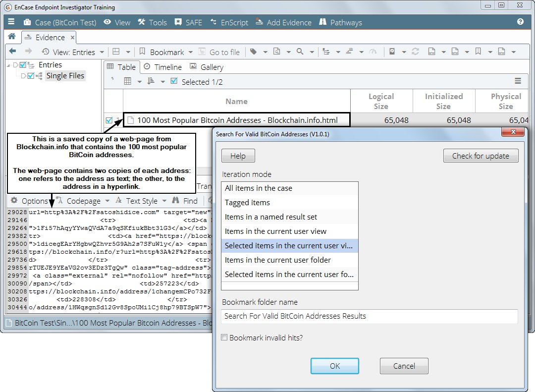Go to the Home tab icon

point(12,37)
